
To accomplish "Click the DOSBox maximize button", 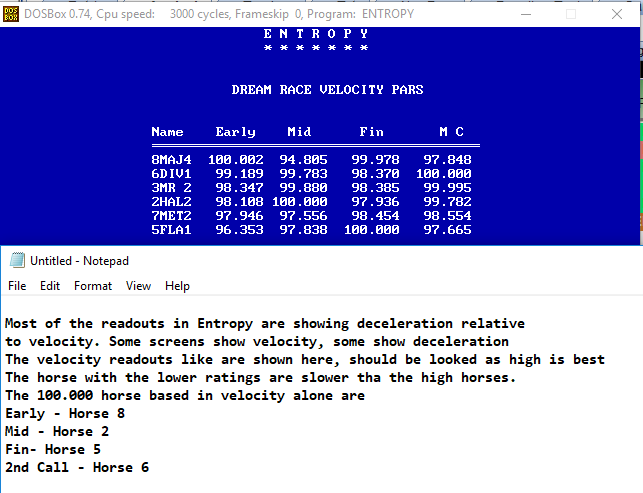I will (x=571, y=14).
